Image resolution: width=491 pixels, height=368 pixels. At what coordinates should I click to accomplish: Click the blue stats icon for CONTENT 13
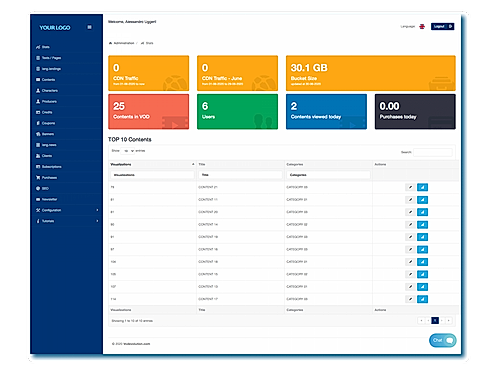click(422, 287)
